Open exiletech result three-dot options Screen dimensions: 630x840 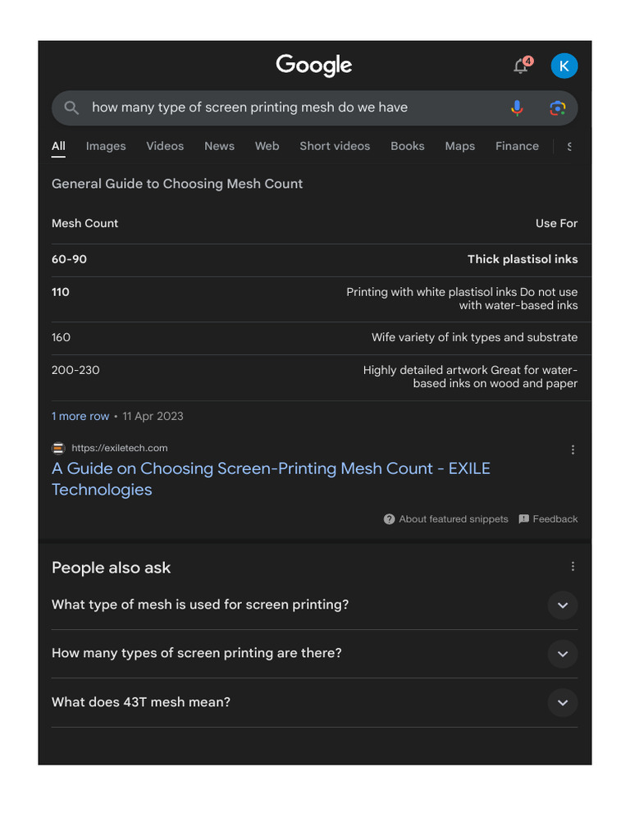573,450
